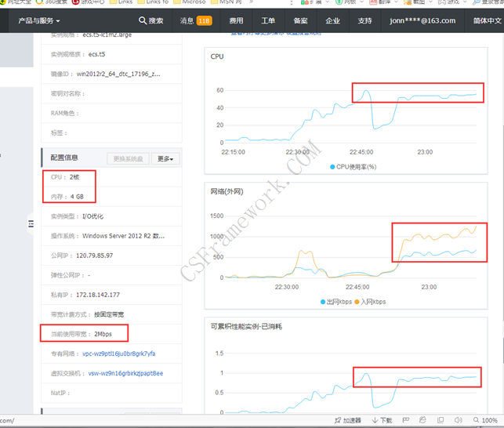Show more bookmarks via the » chevron
504x428 pixels.
(251, 2)
